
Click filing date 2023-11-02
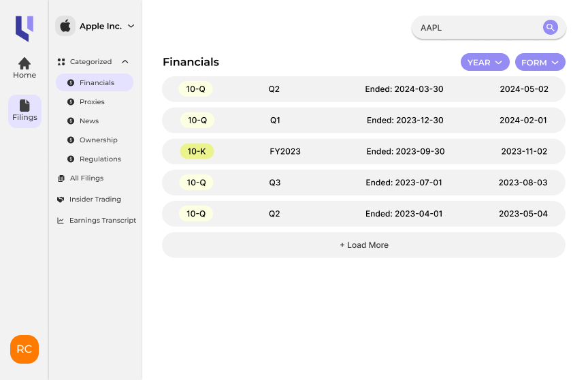coord(524,152)
